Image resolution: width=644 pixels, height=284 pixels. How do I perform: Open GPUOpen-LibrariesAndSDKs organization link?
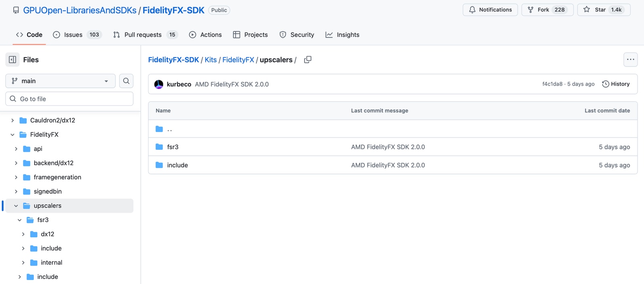click(80, 10)
